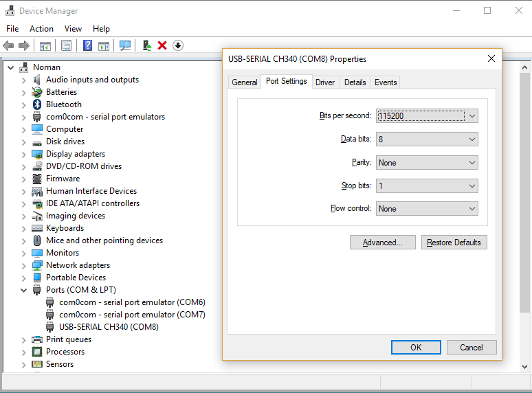Expand com0com - serial port emulators chevron
Viewport: 532px width, 393px height.
24,117
